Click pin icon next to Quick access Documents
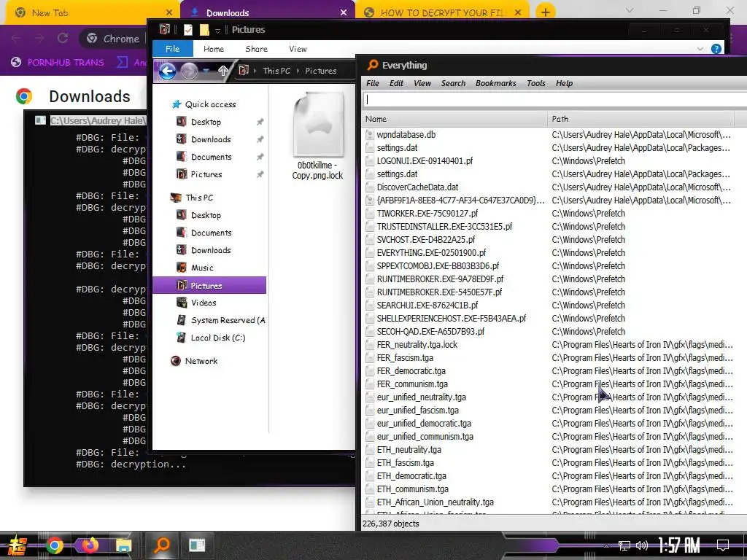 [x=260, y=157]
